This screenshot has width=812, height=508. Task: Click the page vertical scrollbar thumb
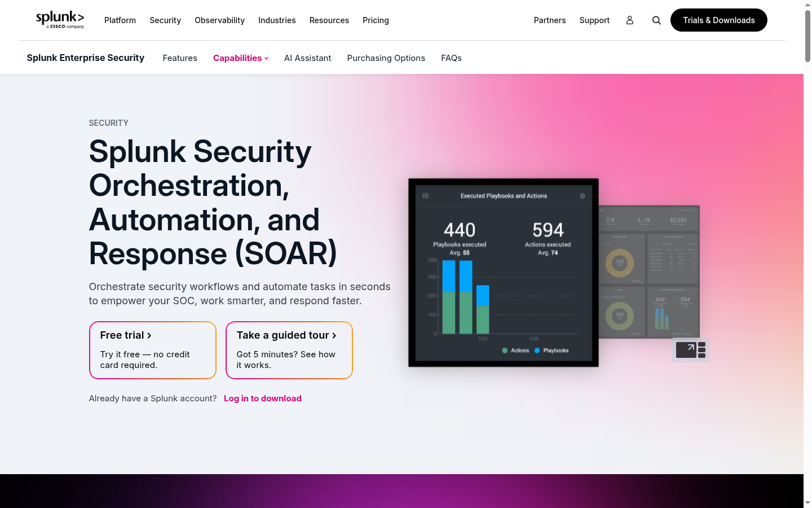coord(807,35)
